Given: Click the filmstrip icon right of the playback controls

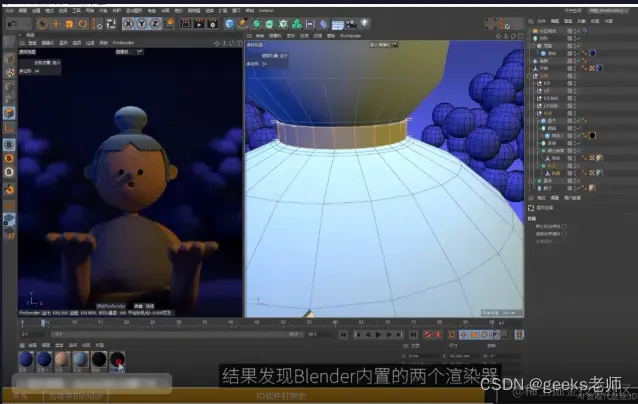Looking at the screenshot, I should [519, 334].
